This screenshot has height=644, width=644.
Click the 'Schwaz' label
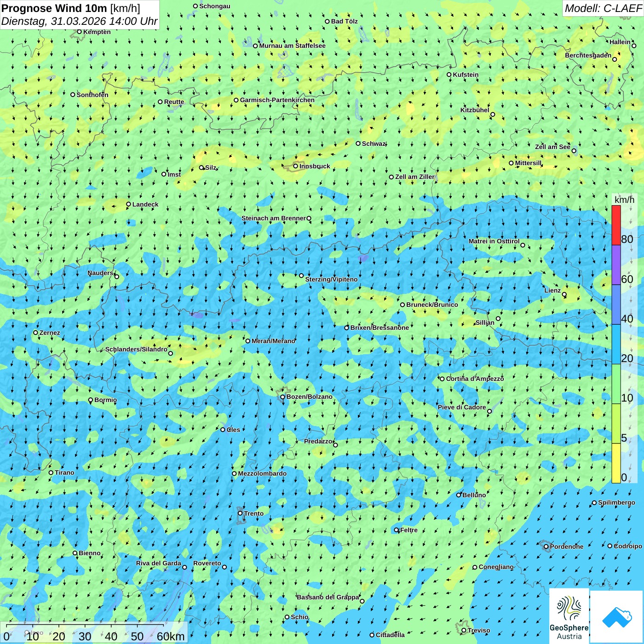tap(373, 144)
